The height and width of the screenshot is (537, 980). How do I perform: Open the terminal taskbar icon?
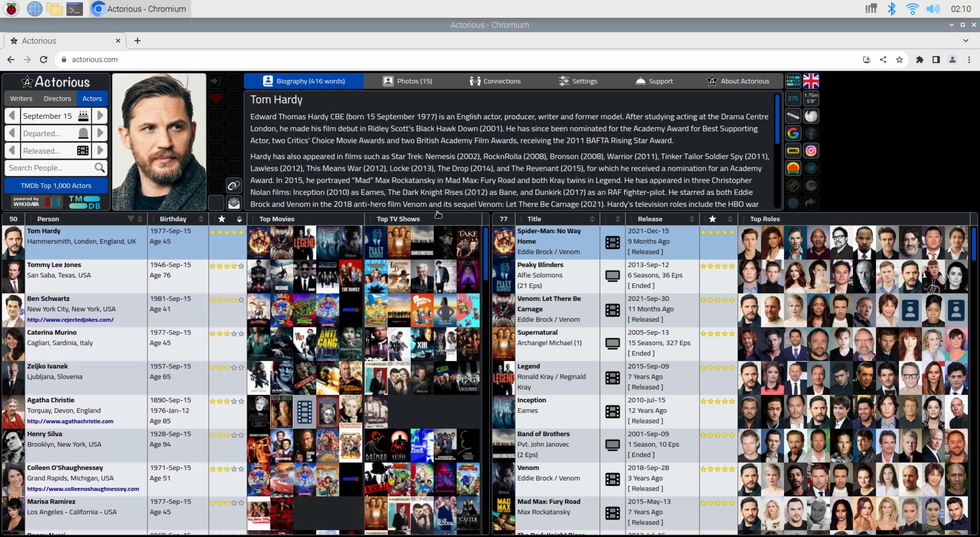pyautogui.click(x=75, y=9)
